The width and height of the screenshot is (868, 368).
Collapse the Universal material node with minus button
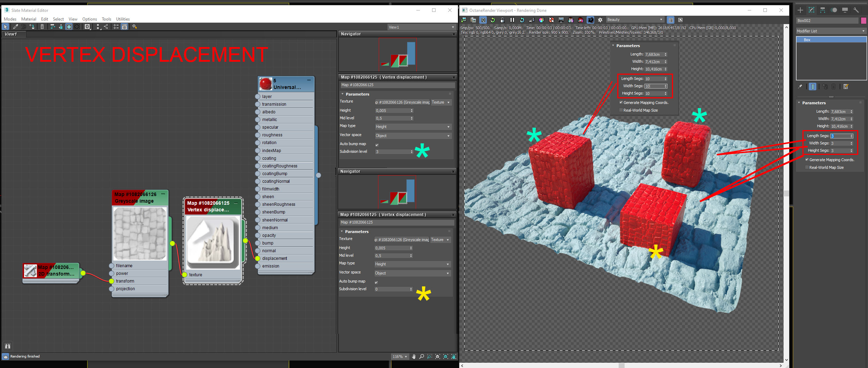pyautogui.click(x=309, y=80)
